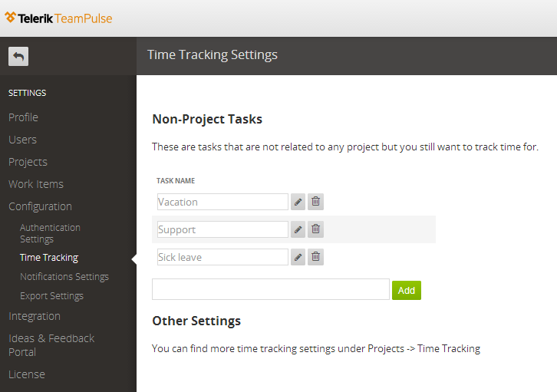The height and width of the screenshot is (392, 557).
Task: Collapse the Configuration section
Action: [40, 206]
